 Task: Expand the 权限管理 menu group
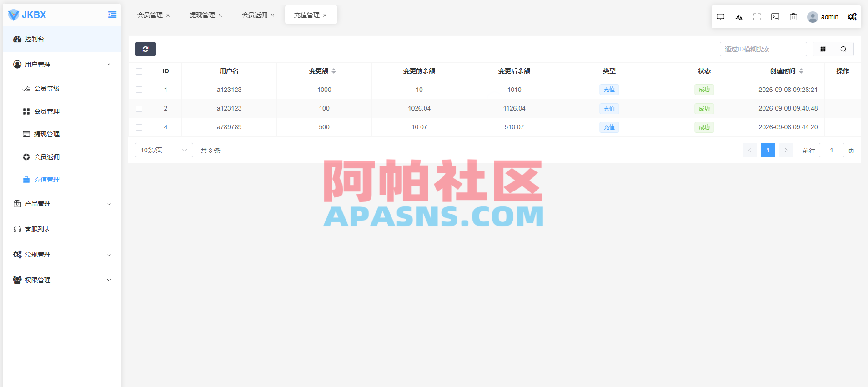(62, 280)
